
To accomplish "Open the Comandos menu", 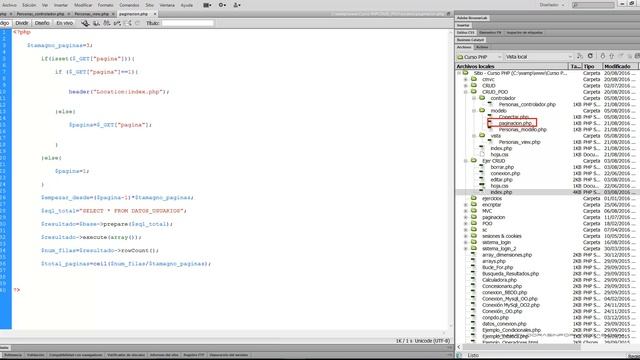I will coord(129,5).
